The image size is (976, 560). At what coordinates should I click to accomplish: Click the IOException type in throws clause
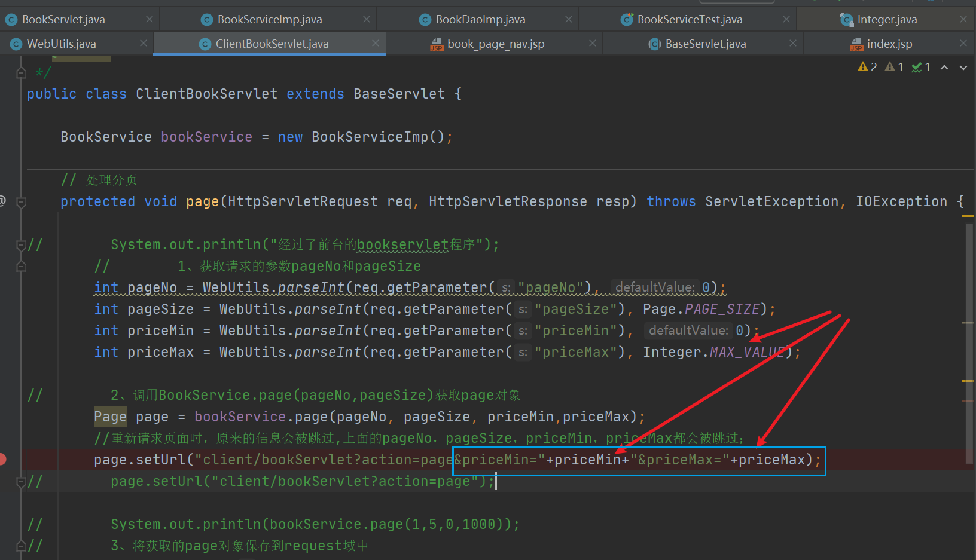(901, 201)
